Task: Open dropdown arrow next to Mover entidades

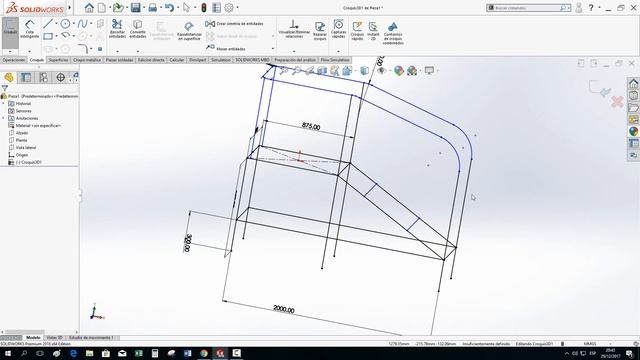Action: tap(273, 49)
